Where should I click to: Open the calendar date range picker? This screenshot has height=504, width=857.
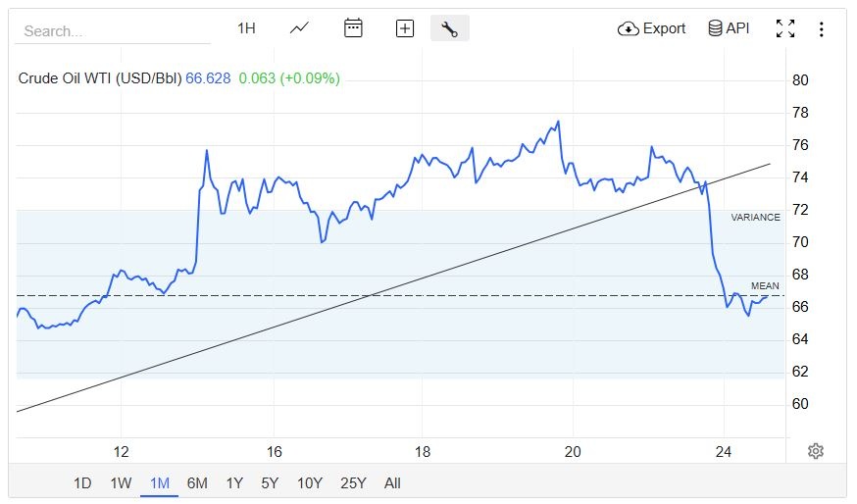pyautogui.click(x=353, y=28)
